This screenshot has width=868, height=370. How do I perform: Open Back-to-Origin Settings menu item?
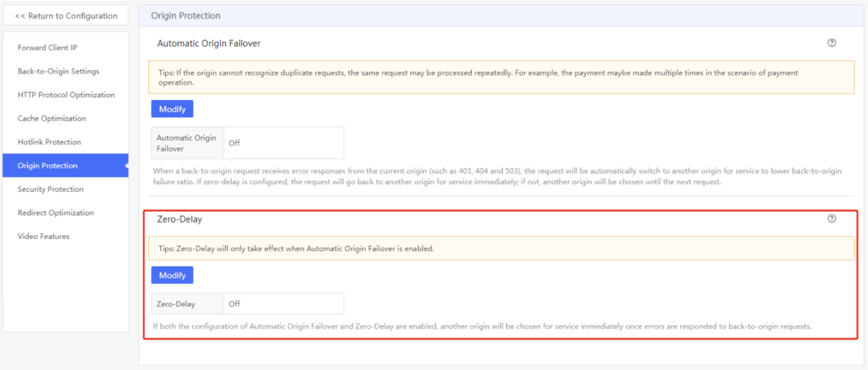(x=66, y=71)
